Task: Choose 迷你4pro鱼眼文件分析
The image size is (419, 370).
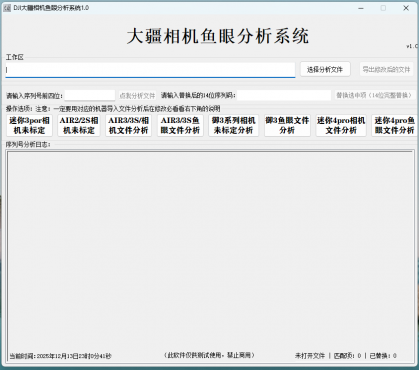Action: (x=394, y=125)
